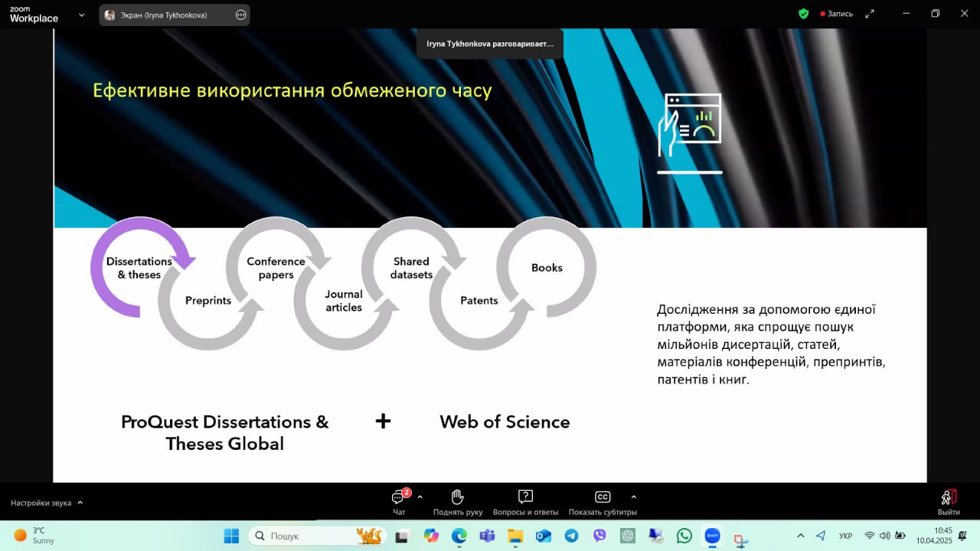Open the weather widget showing 3°C Sunny

[x=34, y=536]
